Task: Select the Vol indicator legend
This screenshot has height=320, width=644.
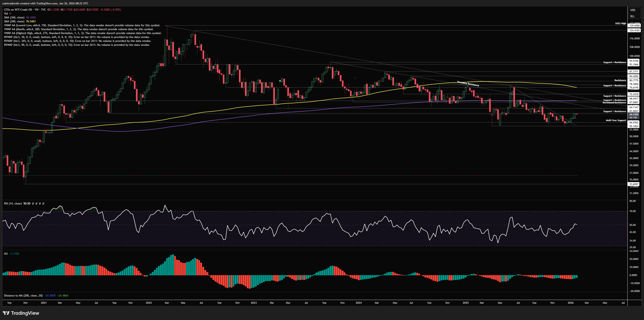Action: (x=6, y=14)
